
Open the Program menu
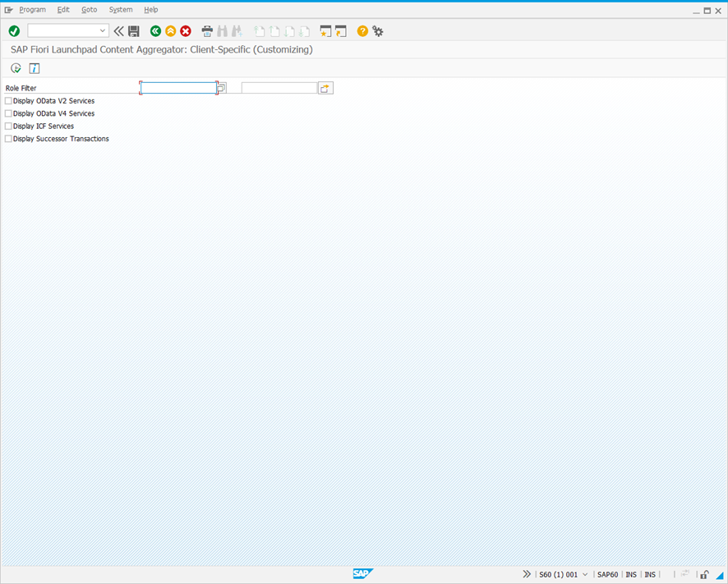tap(33, 9)
